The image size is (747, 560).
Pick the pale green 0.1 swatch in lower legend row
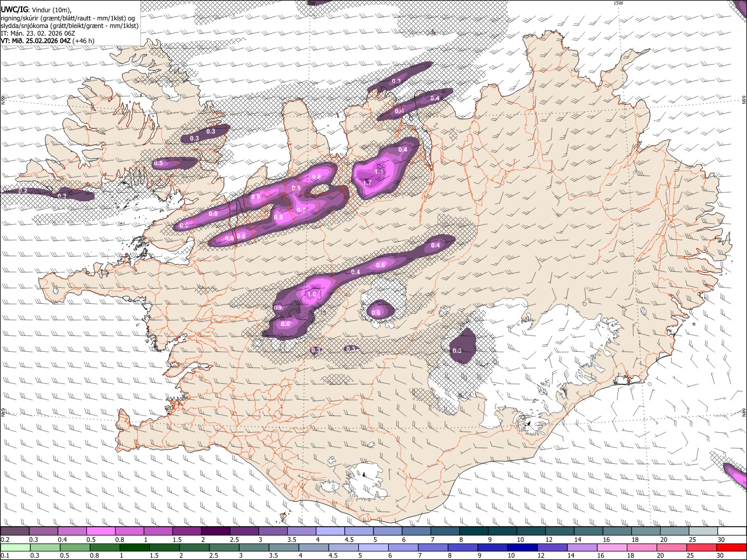pyautogui.click(x=15, y=547)
